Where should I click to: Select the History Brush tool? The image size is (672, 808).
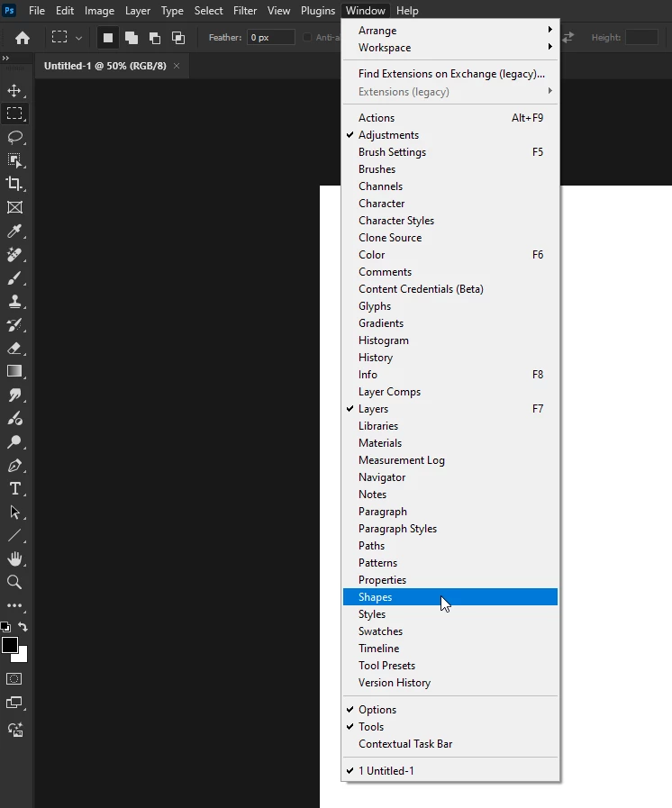coord(14,325)
